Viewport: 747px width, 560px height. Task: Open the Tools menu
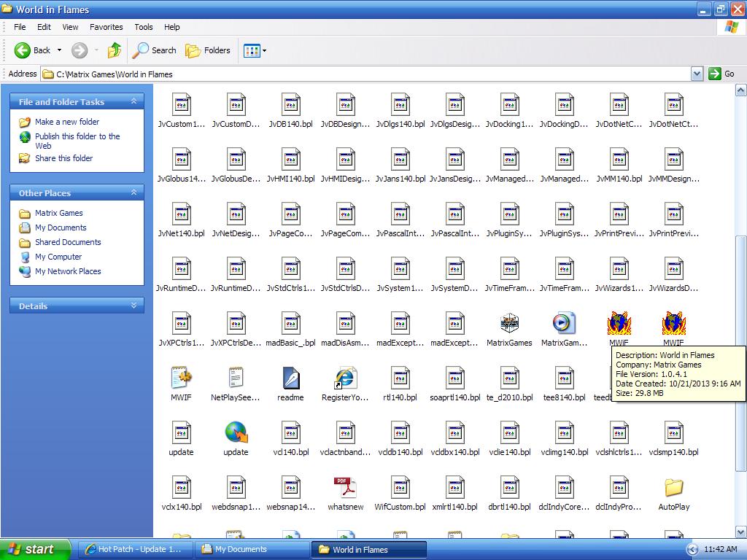[x=144, y=27]
